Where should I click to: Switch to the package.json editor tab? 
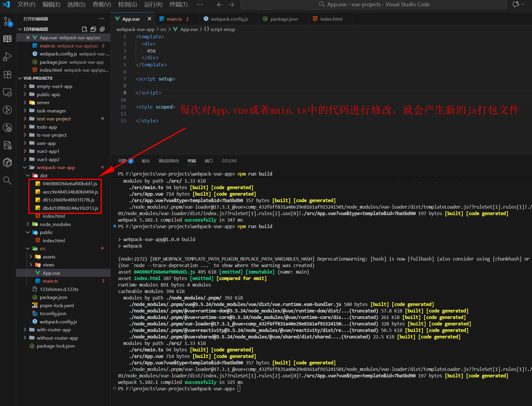click(x=284, y=19)
